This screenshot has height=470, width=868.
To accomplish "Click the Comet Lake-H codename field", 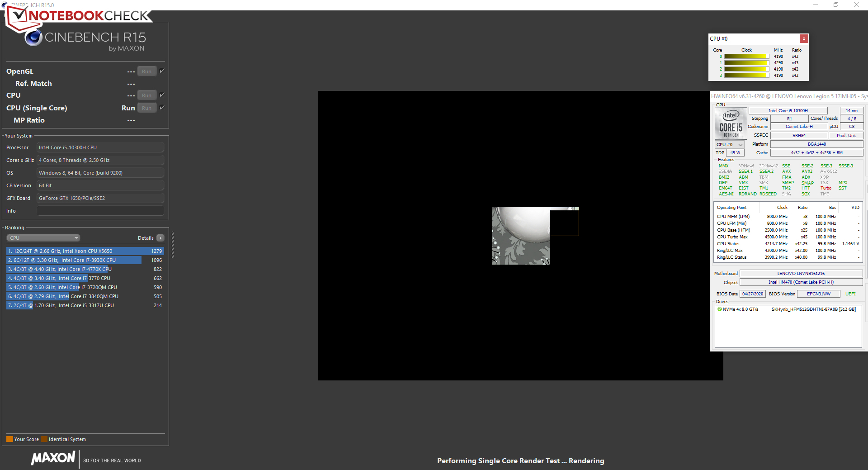I will [x=799, y=127].
